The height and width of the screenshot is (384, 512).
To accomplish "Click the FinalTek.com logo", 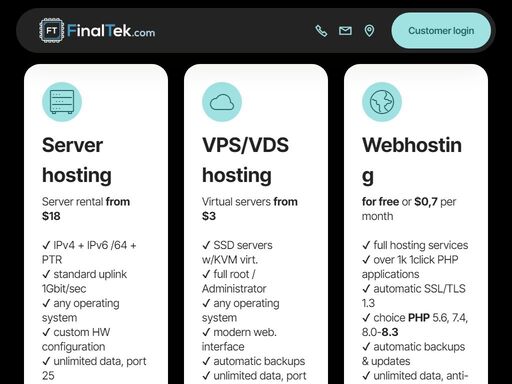I will click(97, 31).
